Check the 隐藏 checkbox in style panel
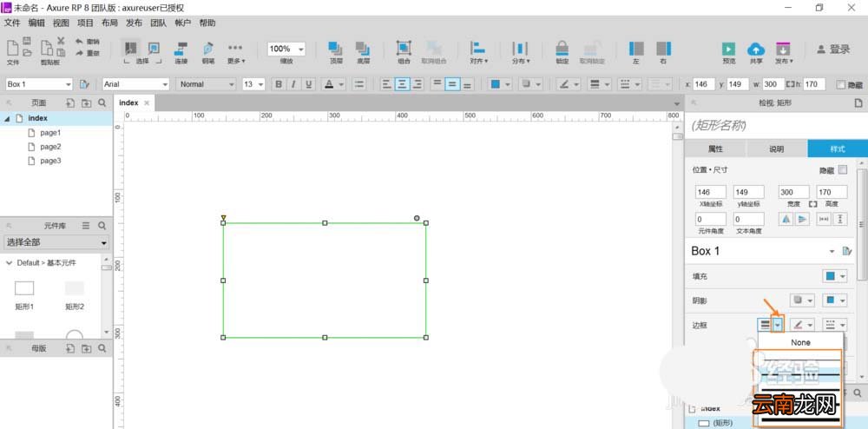The width and height of the screenshot is (868, 429). (x=843, y=170)
